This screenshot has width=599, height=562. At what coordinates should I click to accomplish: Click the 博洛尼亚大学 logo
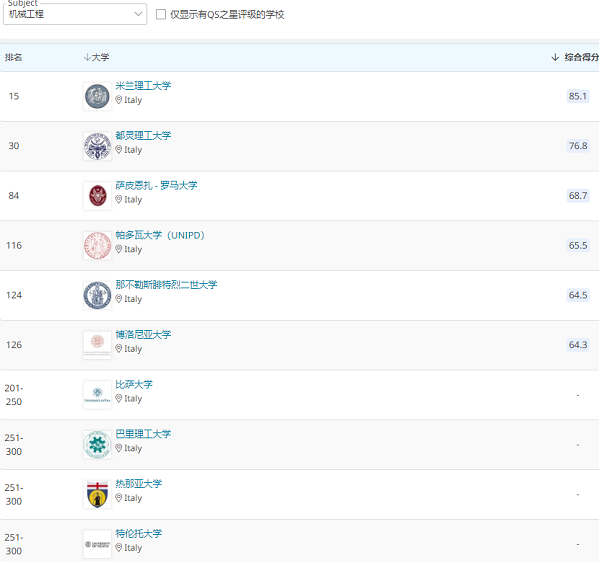coord(97,345)
